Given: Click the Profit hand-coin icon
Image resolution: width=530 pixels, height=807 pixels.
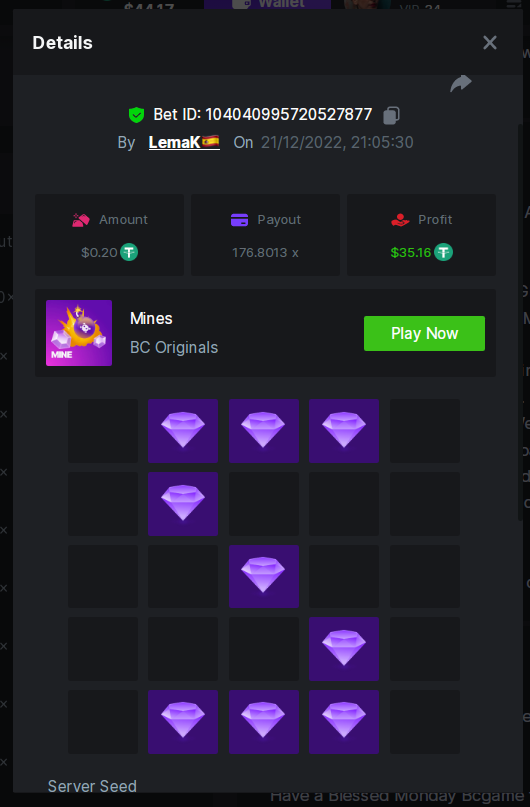Looking at the screenshot, I should (400, 220).
